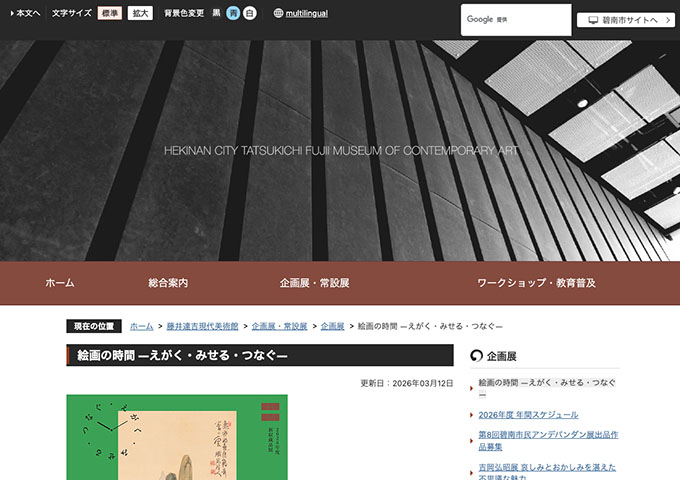Go to 碧南市サイトへ button
This screenshot has width=680, height=480.
tap(626, 20)
